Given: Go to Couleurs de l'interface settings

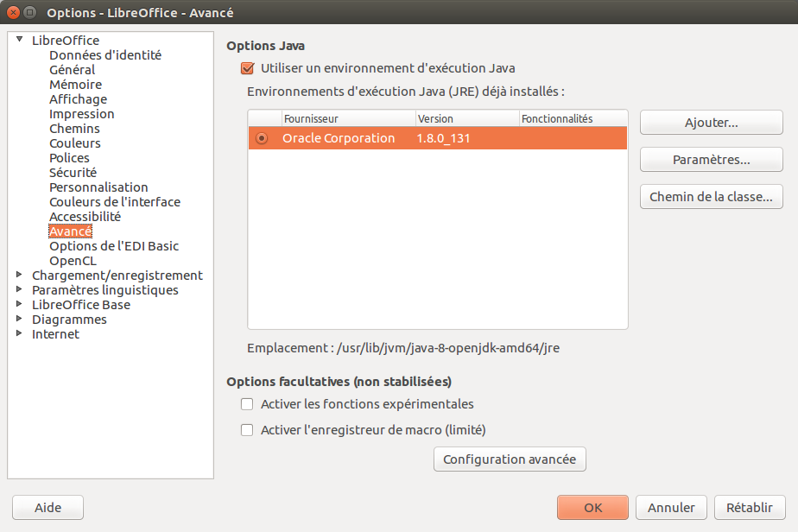Looking at the screenshot, I should (x=114, y=202).
